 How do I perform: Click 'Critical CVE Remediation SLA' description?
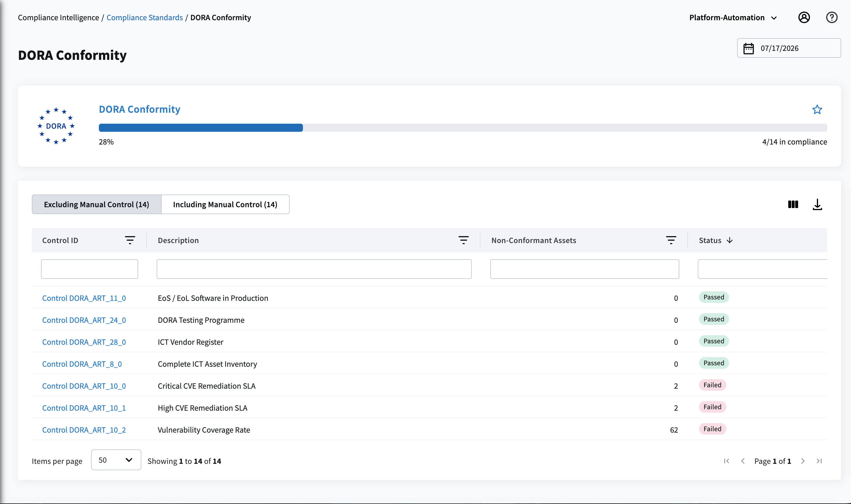point(207,386)
